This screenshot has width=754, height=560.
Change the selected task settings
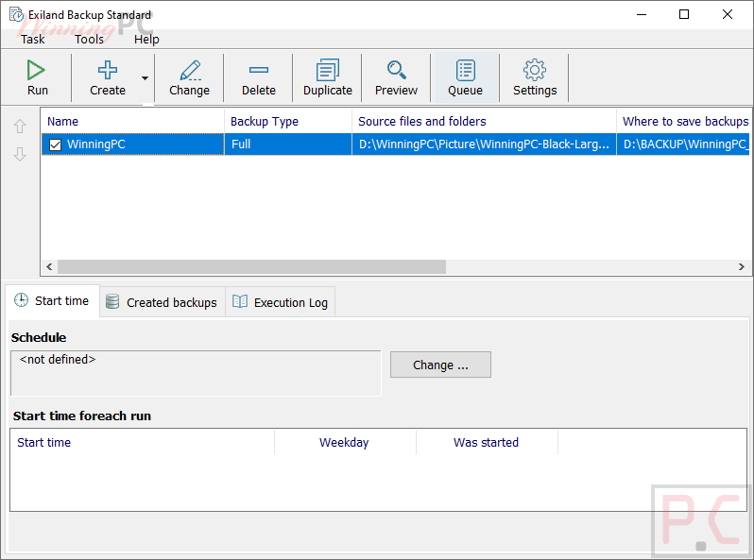click(x=190, y=77)
